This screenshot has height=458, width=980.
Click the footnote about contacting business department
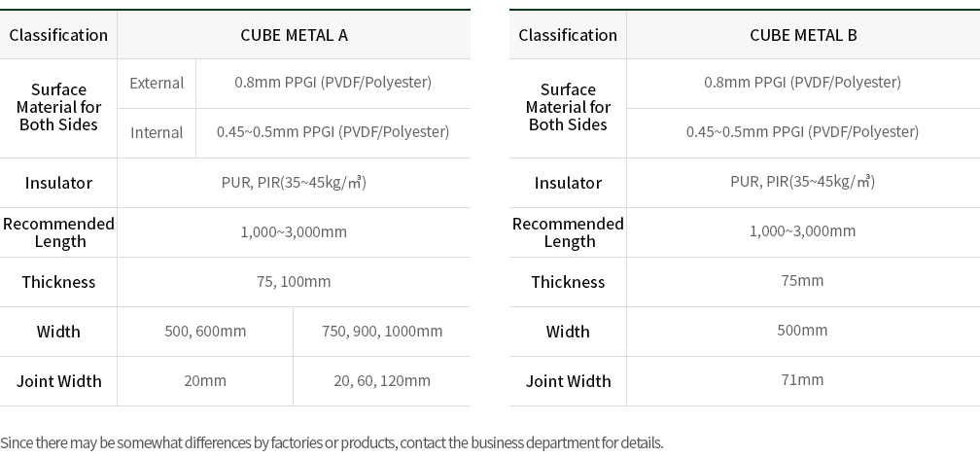[332, 443]
